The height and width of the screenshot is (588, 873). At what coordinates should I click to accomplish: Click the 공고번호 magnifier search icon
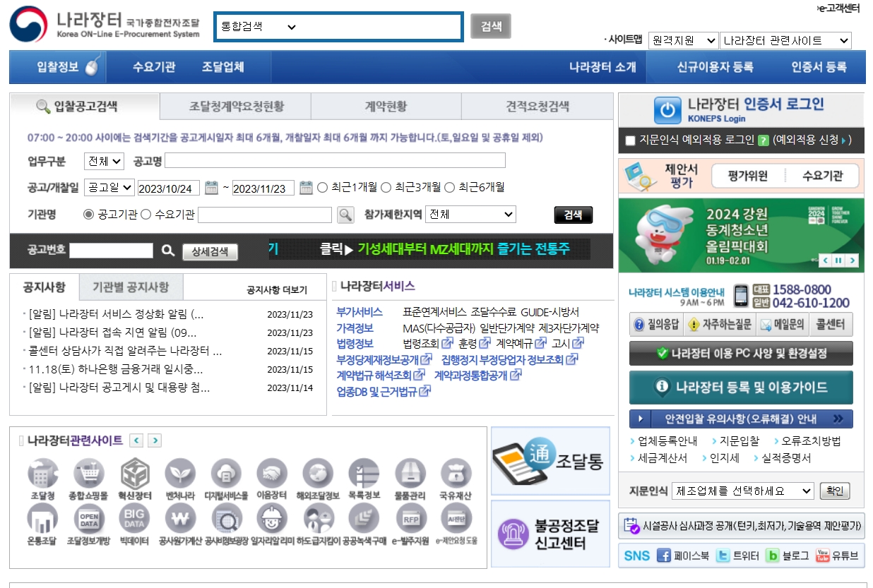(167, 251)
